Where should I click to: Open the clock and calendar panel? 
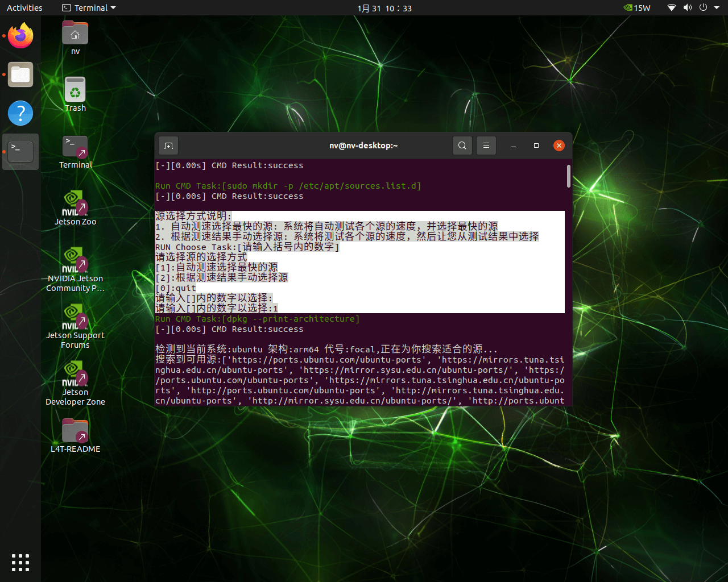384,8
